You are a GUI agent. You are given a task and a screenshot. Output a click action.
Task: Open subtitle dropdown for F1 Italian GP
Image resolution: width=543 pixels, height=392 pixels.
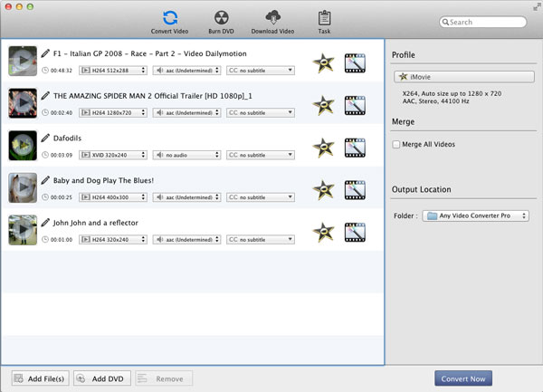[x=261, y=71]
